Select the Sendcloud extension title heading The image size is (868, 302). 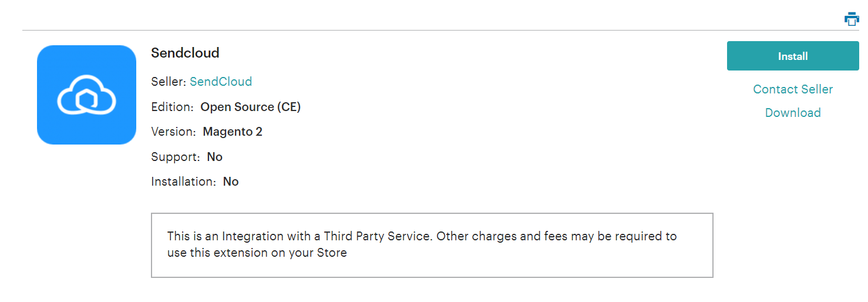[185, 53]
